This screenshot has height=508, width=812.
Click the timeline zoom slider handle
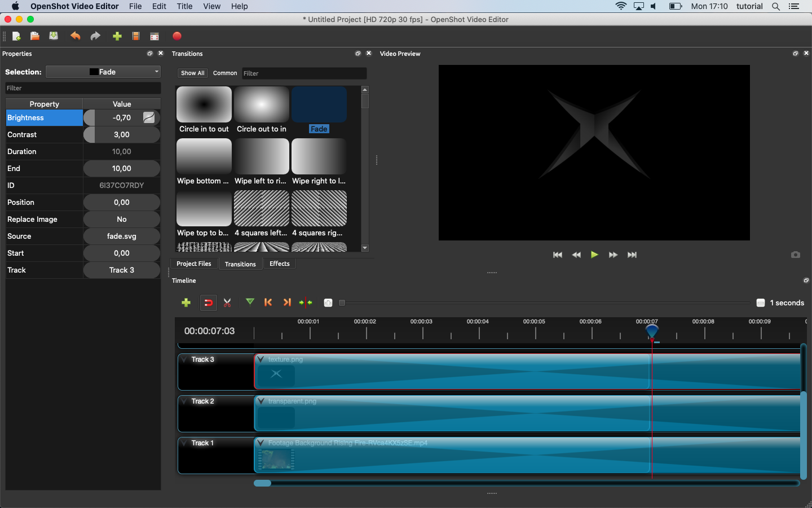tap(342, 303)
